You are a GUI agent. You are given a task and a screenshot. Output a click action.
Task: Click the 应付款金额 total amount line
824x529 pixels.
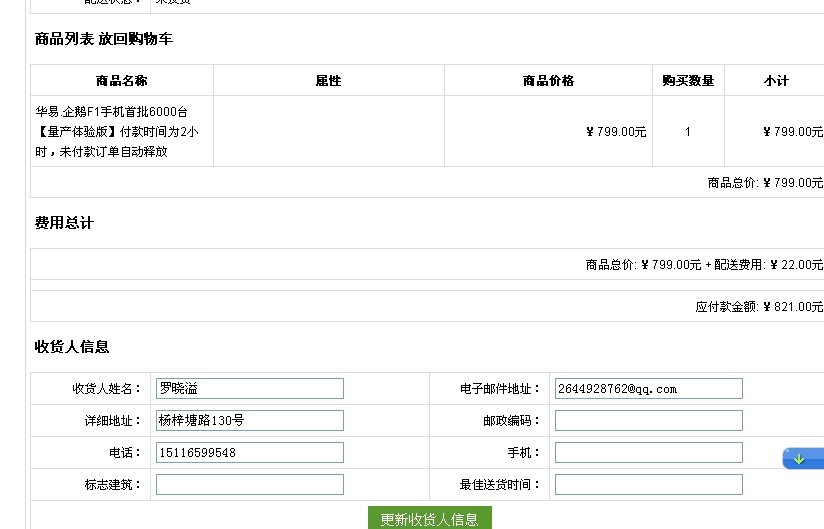coord(758,307)
